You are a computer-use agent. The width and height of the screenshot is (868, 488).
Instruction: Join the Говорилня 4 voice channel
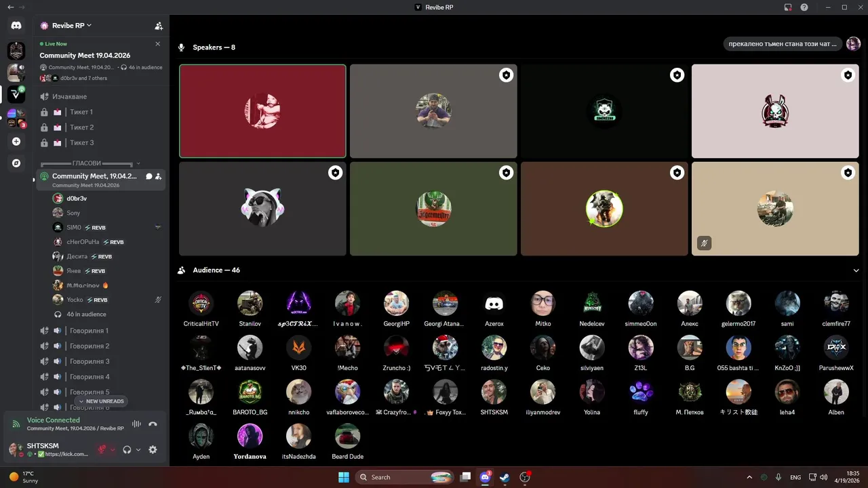pos(100,377)
